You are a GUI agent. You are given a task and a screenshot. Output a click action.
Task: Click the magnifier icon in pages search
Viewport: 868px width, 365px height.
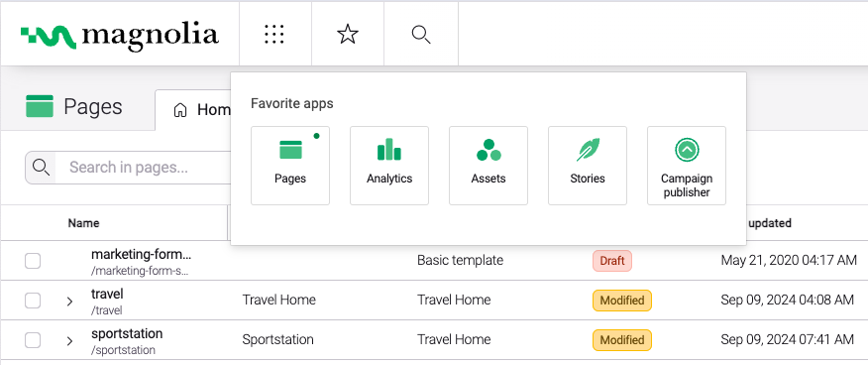pos(41,168)
